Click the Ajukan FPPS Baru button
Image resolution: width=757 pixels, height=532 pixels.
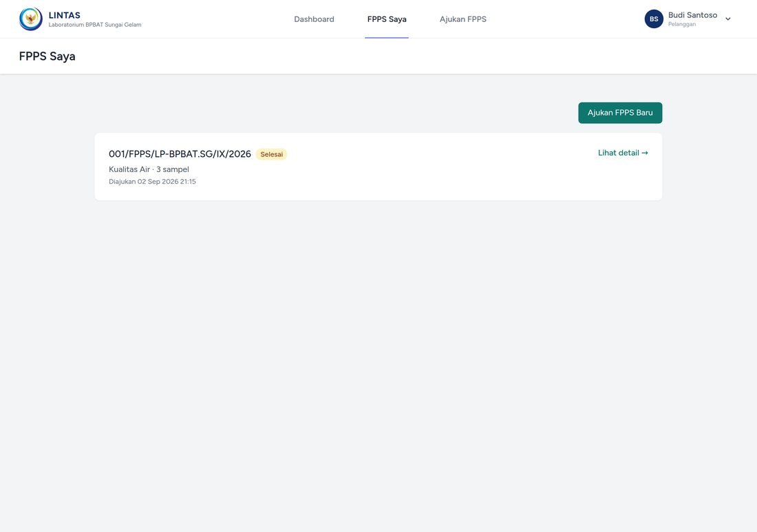[620, 112]
